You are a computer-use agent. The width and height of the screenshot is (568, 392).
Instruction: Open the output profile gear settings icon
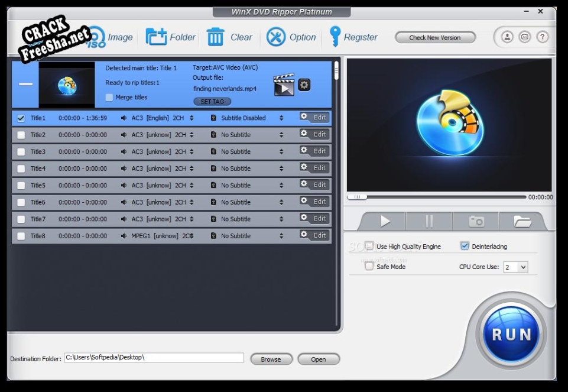[304, 85]
